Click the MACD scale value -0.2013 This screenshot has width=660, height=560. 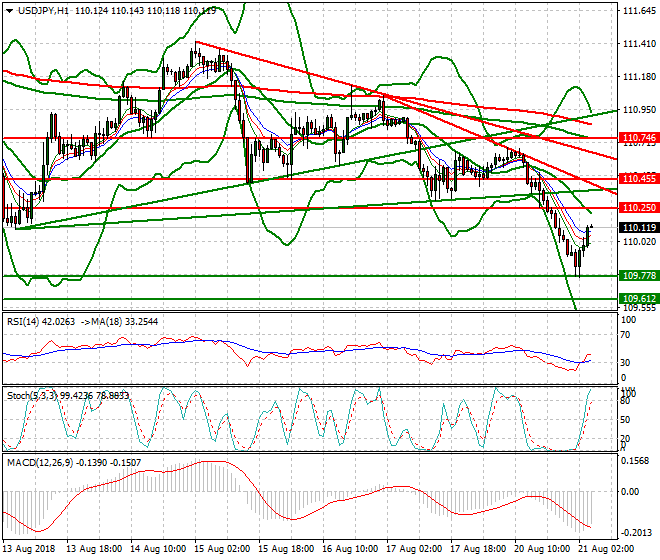tap(637, 533)
